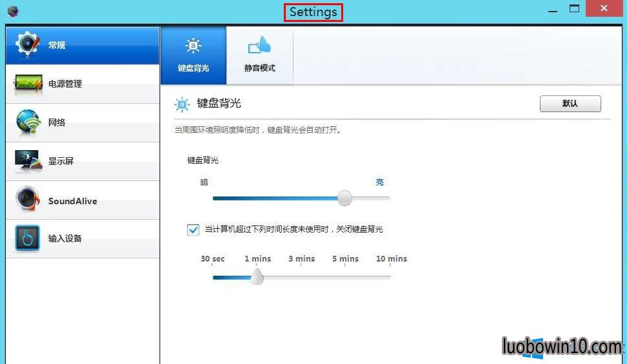Select the 常规 sidebar item
The height and width of the screenshot is (364, 627).
coord(83,45)
